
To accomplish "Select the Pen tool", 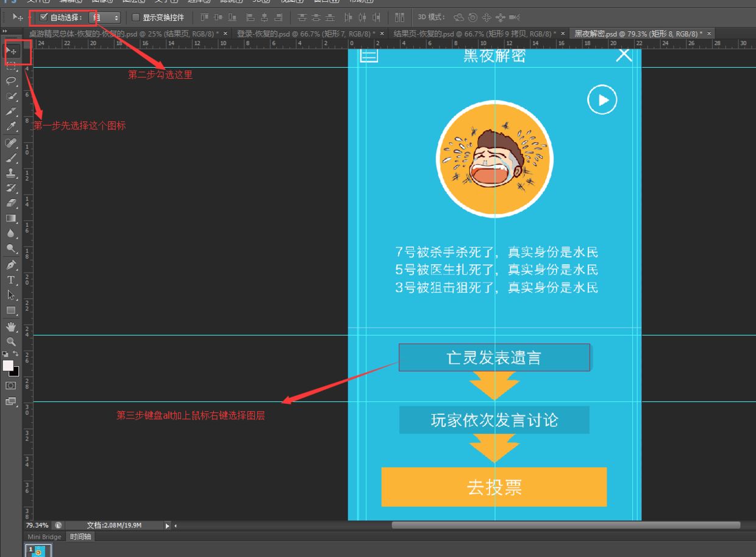I will point(12,265).
